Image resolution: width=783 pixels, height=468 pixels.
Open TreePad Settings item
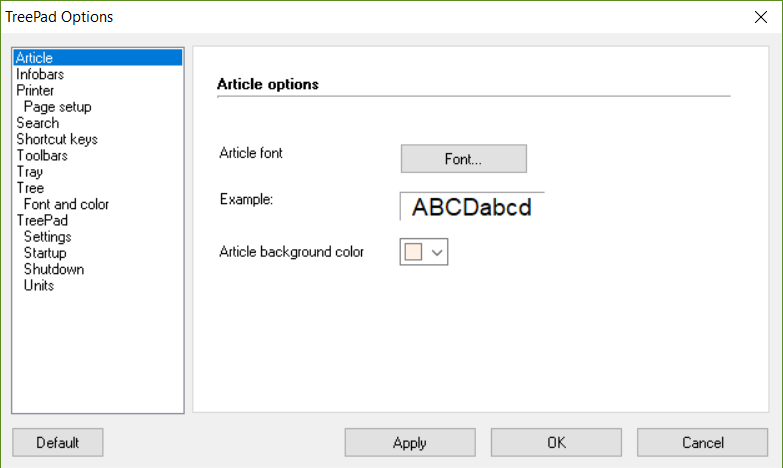(x=47, y=237)
